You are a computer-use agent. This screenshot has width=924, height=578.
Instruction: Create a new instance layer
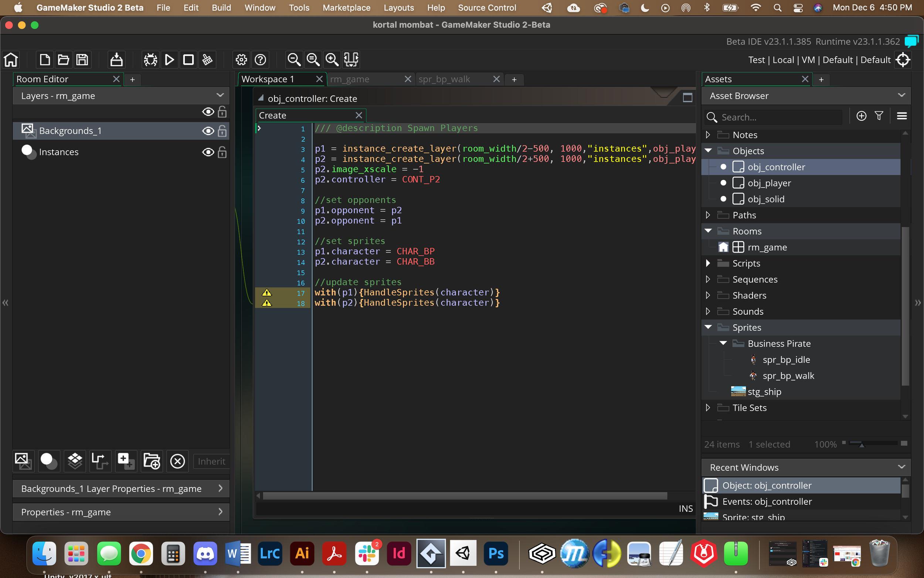pos(49,461)
